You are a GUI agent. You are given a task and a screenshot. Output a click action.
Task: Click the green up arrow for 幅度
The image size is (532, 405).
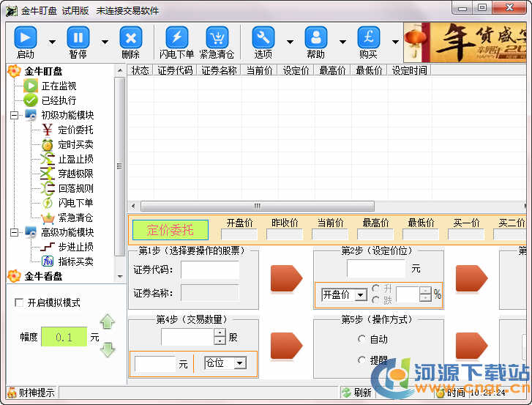108,322
